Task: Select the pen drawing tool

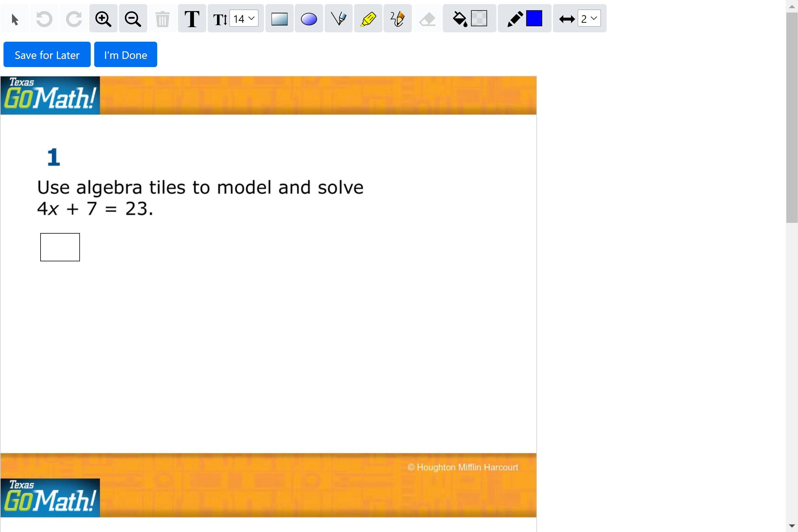Action: point(338,19)
